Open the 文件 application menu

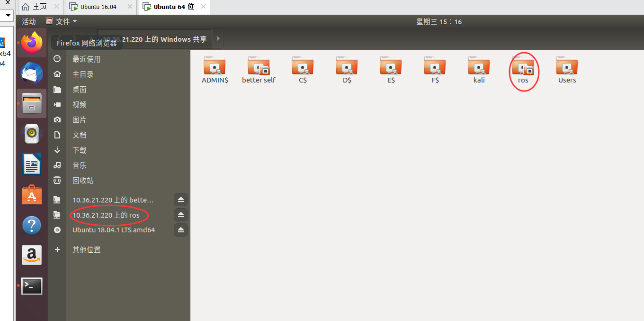click(61, 21)
